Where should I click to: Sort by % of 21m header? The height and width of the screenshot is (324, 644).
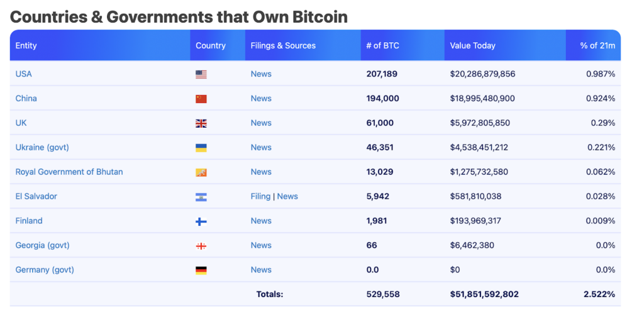597,45
